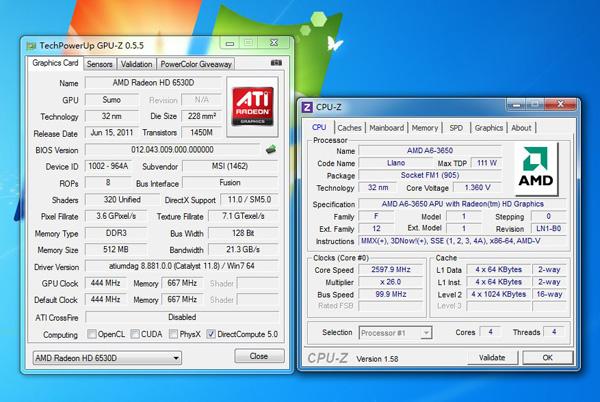Click the Revision value LN1-B0
This screenshot has width=600, height=402.
(548, 229)
